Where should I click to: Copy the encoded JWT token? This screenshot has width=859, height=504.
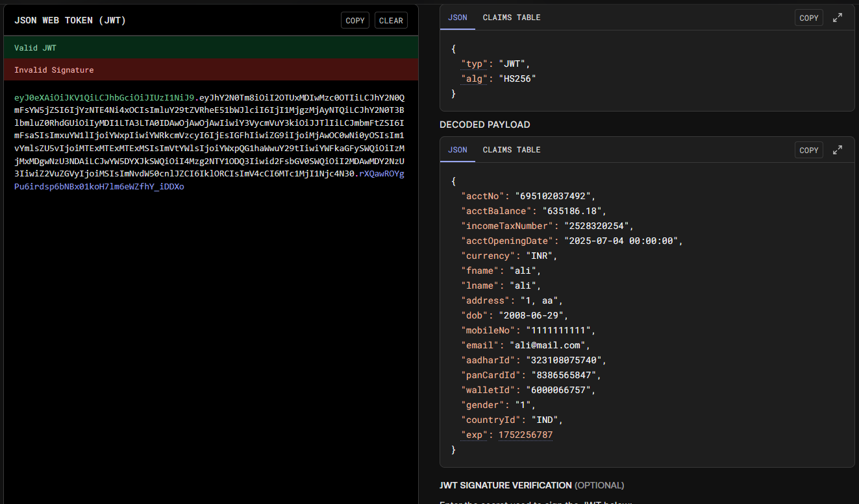(x=355, y=21)
